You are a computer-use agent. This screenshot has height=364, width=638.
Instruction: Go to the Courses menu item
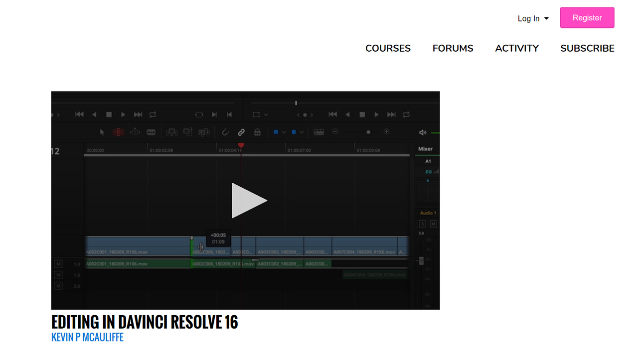(x=388, y=48)
